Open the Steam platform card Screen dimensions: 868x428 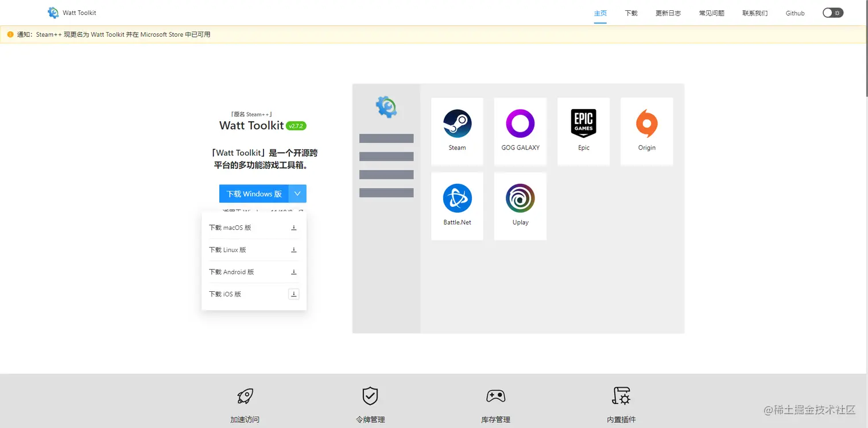tap(457, 132)
